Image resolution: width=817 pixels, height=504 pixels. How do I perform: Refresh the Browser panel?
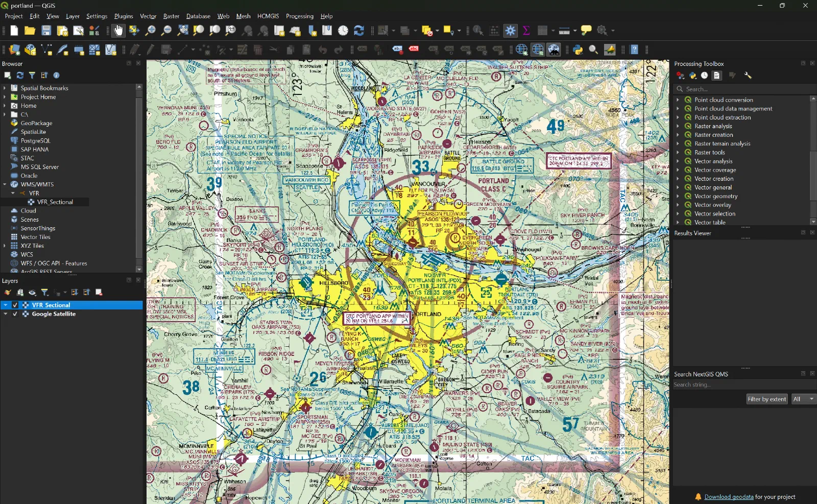tap(20, 76)
